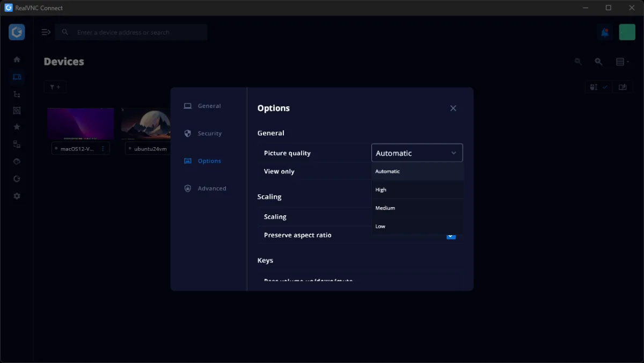Open the ubuntu24vm device thumbnail
Viewport: 644px width, 363px height.
point(146,124)
